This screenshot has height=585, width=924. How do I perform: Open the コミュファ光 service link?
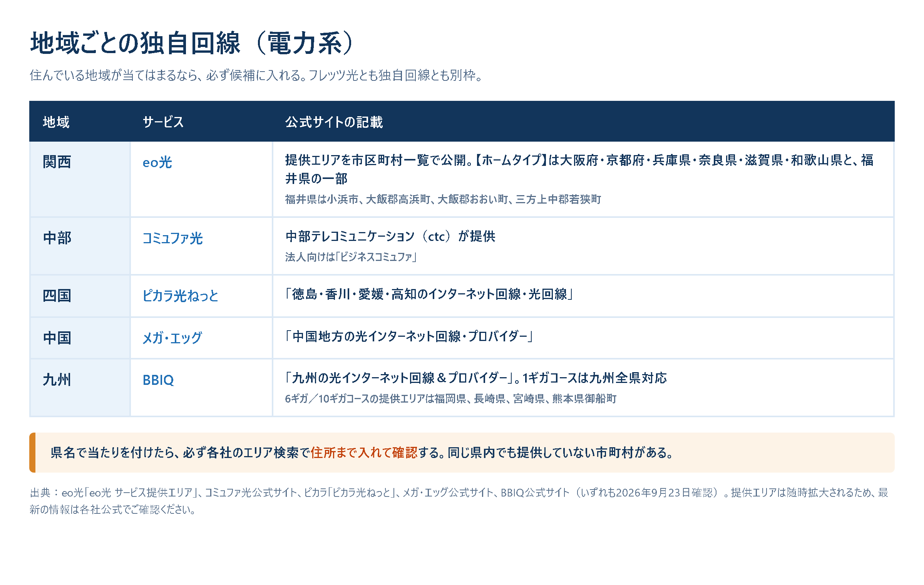[x=172, y=238]
